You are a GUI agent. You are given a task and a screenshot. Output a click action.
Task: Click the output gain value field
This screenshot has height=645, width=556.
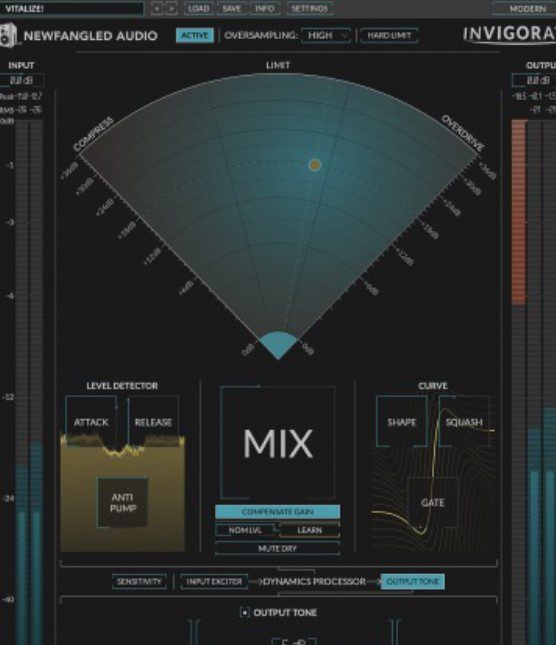click(535, 80)
